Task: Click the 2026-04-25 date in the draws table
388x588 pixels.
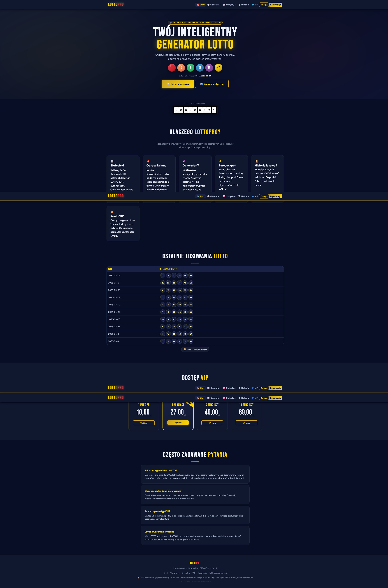Action: [114, 319]
